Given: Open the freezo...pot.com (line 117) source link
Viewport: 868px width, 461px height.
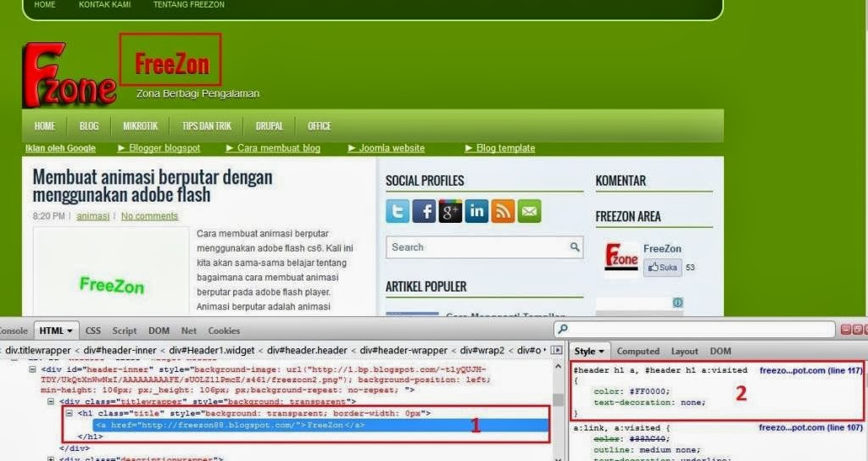Looking at the screenshot, I should click(x=810, y=370).
